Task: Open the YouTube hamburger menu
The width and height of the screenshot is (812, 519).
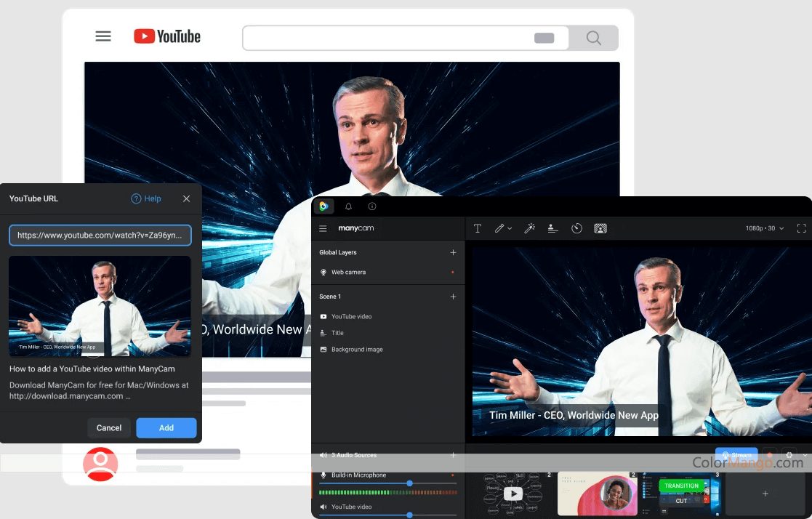Action: pyautogui.click(x=103, y=36)
